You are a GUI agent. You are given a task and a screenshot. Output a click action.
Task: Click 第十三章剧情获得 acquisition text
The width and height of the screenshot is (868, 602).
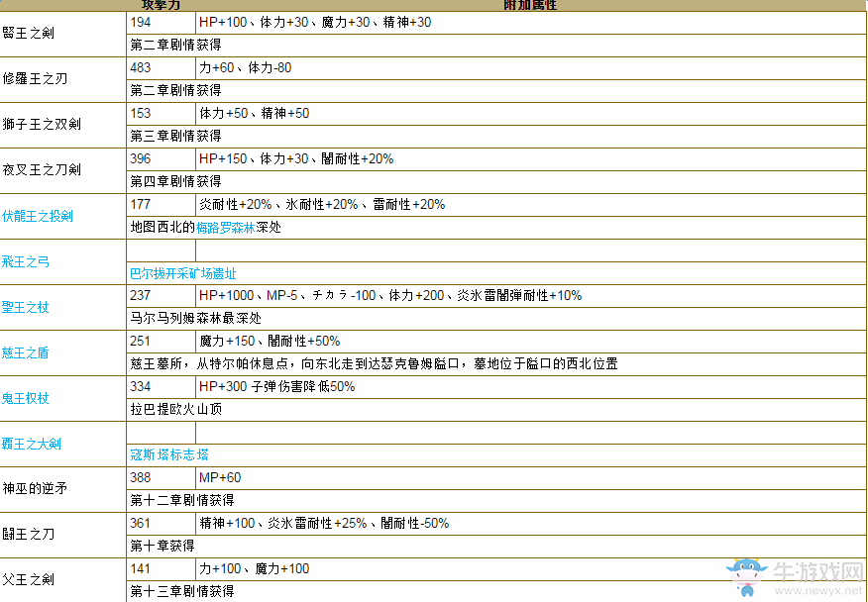click(x=182, y=591)
